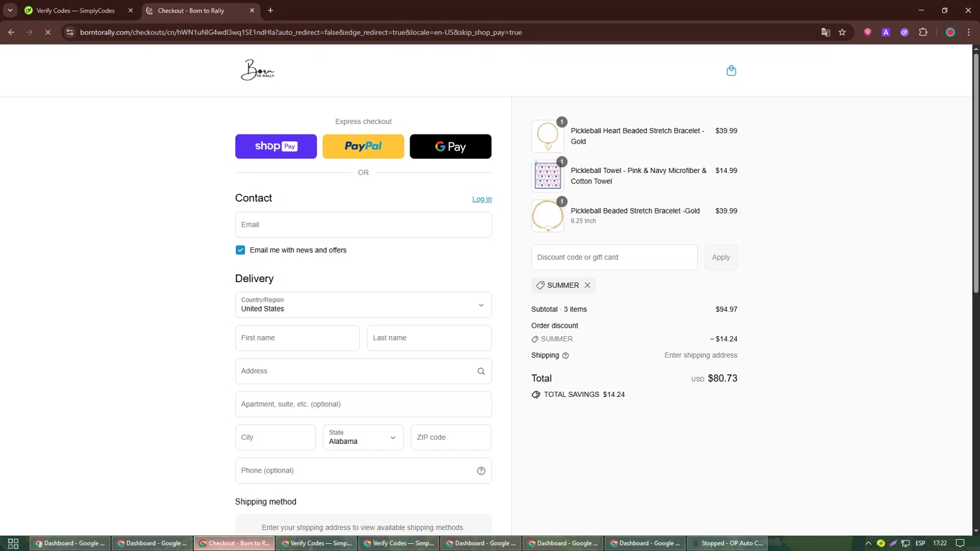
Task: Click the ESP language indicator
Action: [x=920, y=543]
